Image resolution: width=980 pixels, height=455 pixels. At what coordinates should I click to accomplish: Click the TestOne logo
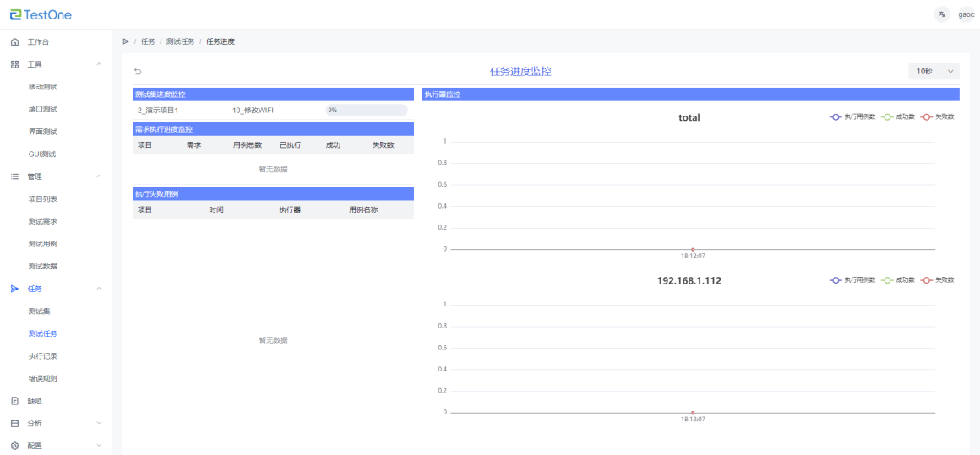tap(41, 14)
